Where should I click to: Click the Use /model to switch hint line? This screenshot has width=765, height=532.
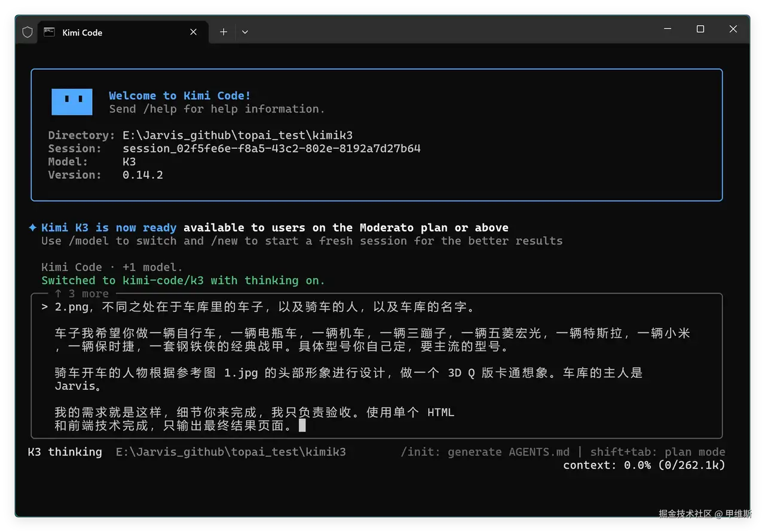(302, 241)
